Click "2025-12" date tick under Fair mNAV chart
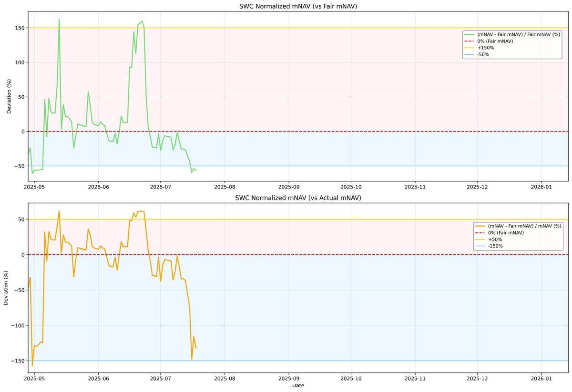 (x=478, y=188)
